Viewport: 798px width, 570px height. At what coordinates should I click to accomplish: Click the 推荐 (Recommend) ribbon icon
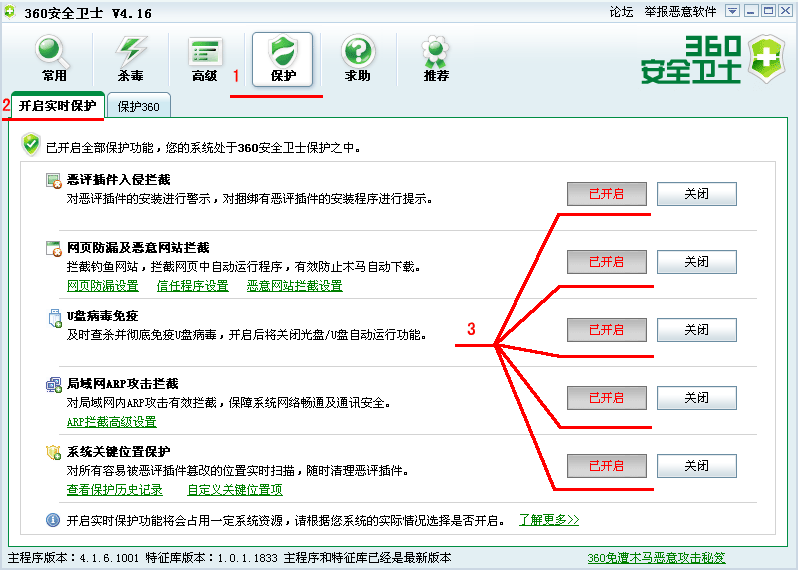tap(435, 59)
